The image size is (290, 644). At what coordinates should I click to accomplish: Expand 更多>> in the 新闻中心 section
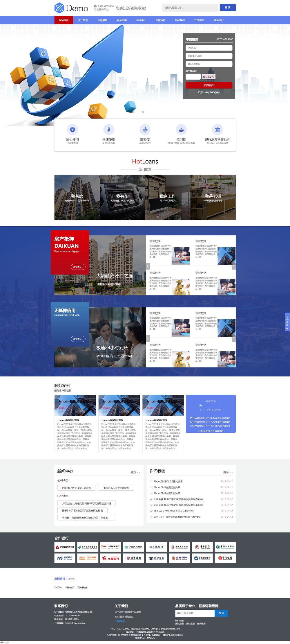(x=135, y=472)
